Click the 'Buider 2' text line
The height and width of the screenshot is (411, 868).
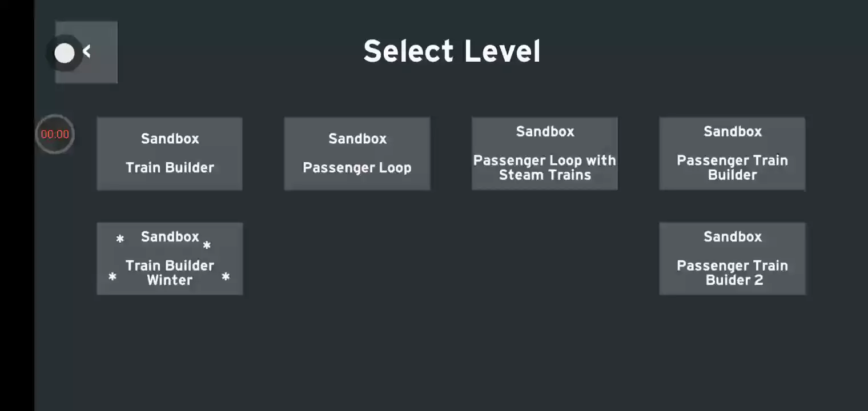tap(734, 280)
